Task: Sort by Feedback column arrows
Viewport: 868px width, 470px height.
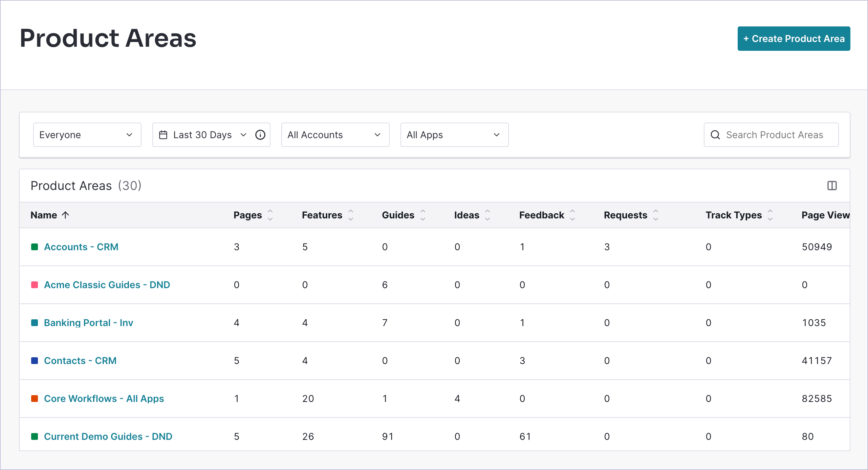Action: click(572, 215)
